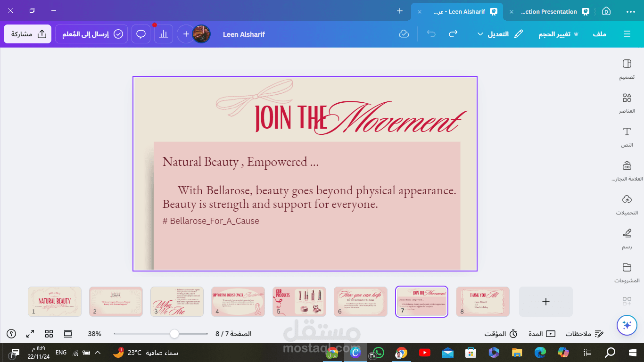Select '# Bellarose_For_A_Cause' hashtag text
Image resolution: width=644 pixels, height=362 pixels.
tap(211, 221)
